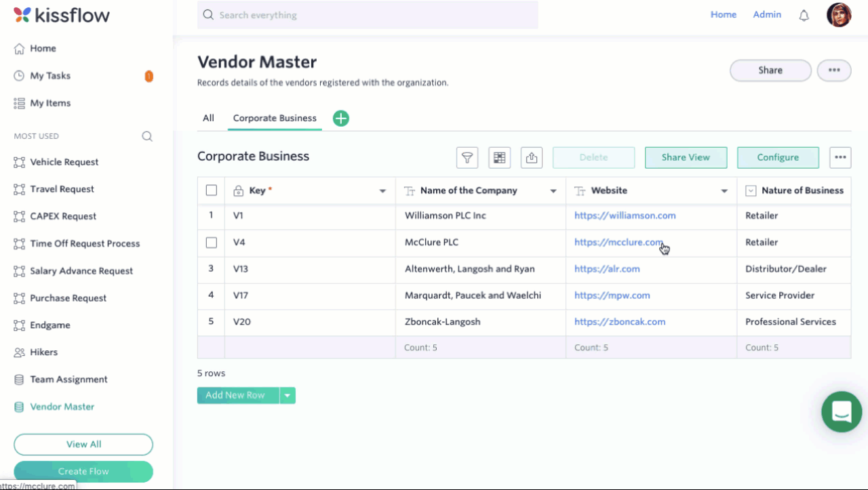Select the Service Provider cell
This screenshot has width=868, height=490.
point(794,295)
